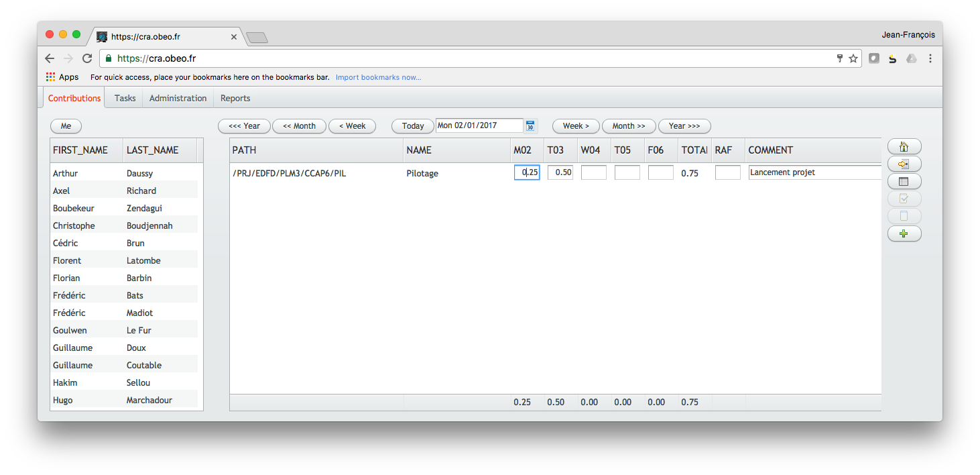The height and width of the screenshot is (475, 980).
Task: Click the green plus add icon button
Action: point(904,233)
